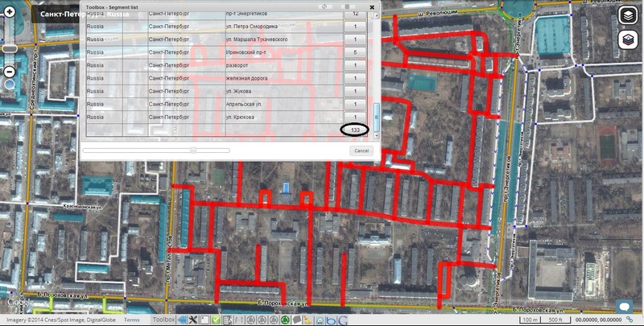Zoom in with the map plus button
Image resolution: width=644 pixels, height=326 pixels.
click(10, 13)
